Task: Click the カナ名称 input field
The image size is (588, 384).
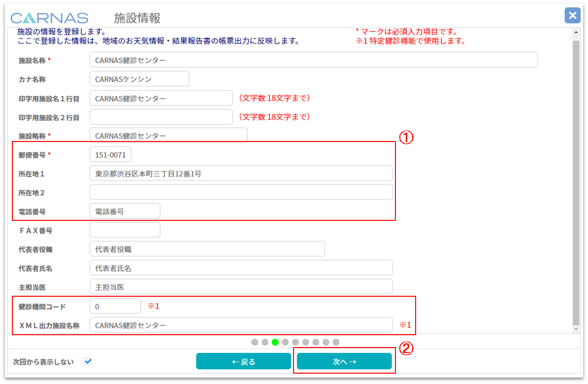Action: (139, 79)
